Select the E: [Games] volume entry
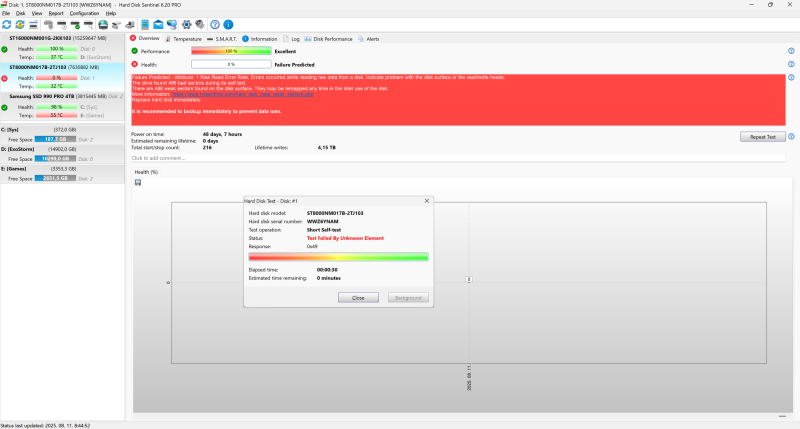Viewport: 800px width, 429px height. click(x=62, y=173)
